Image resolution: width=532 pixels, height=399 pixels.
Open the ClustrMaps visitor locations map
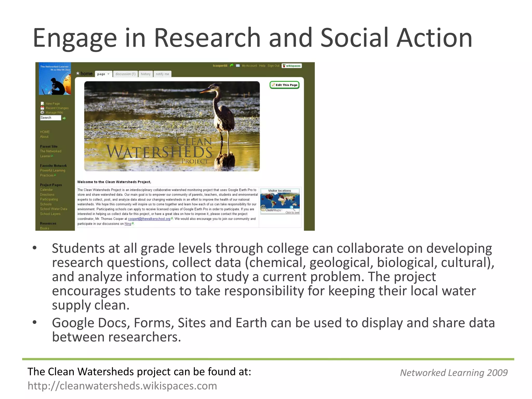coord(280,201)
